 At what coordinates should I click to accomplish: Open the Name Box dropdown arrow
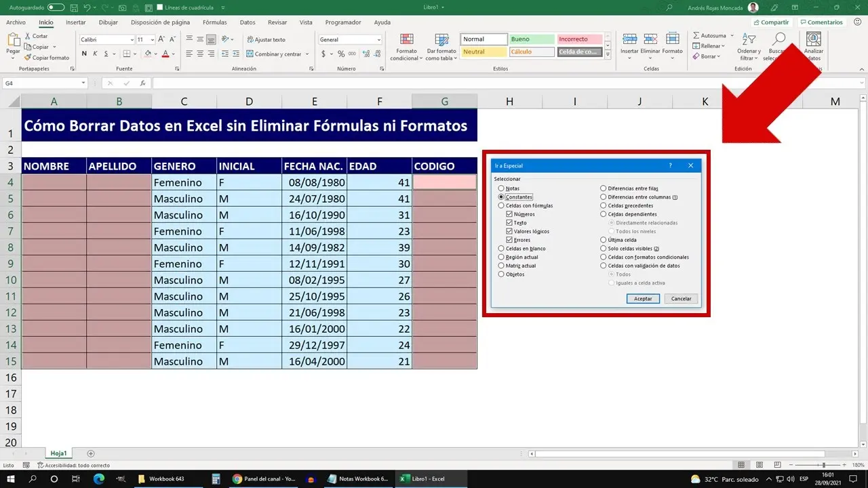point(83,83)
